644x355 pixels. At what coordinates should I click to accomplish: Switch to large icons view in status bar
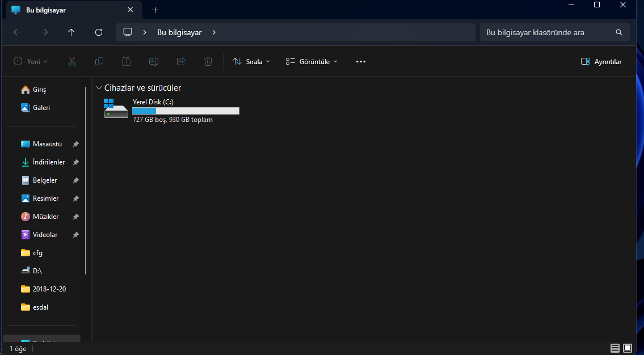pyautogui.click(x=628, y=348)
